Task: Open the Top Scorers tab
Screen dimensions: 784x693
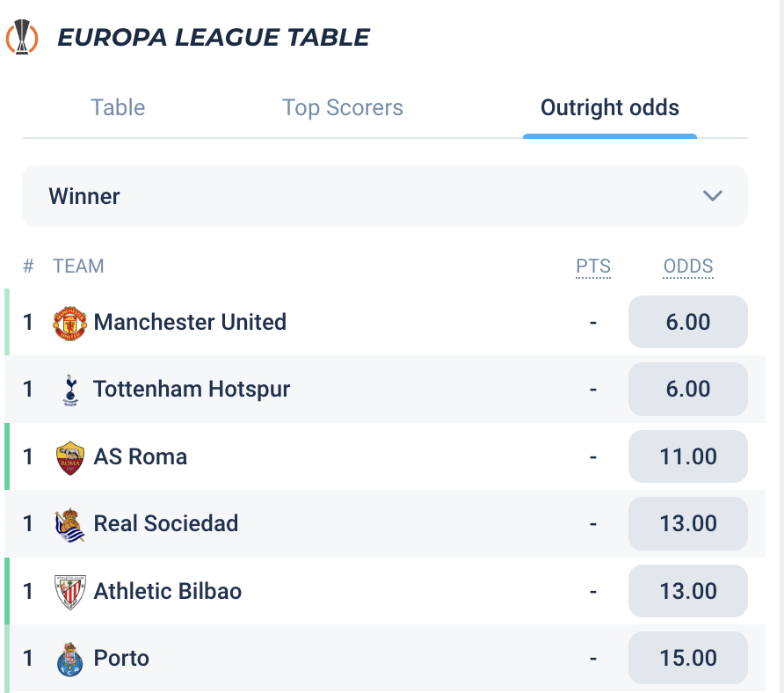Action: [x=343, y=107]
